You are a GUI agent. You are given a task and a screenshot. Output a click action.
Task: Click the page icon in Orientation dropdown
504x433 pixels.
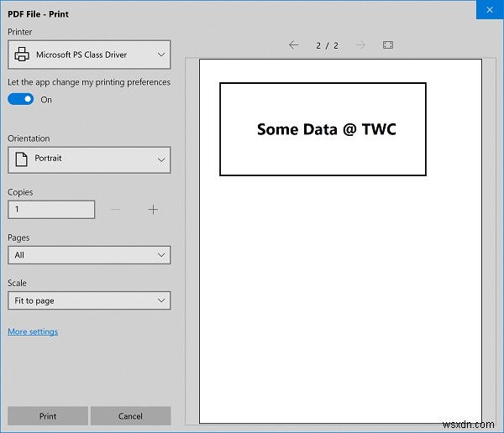point(21,159)
